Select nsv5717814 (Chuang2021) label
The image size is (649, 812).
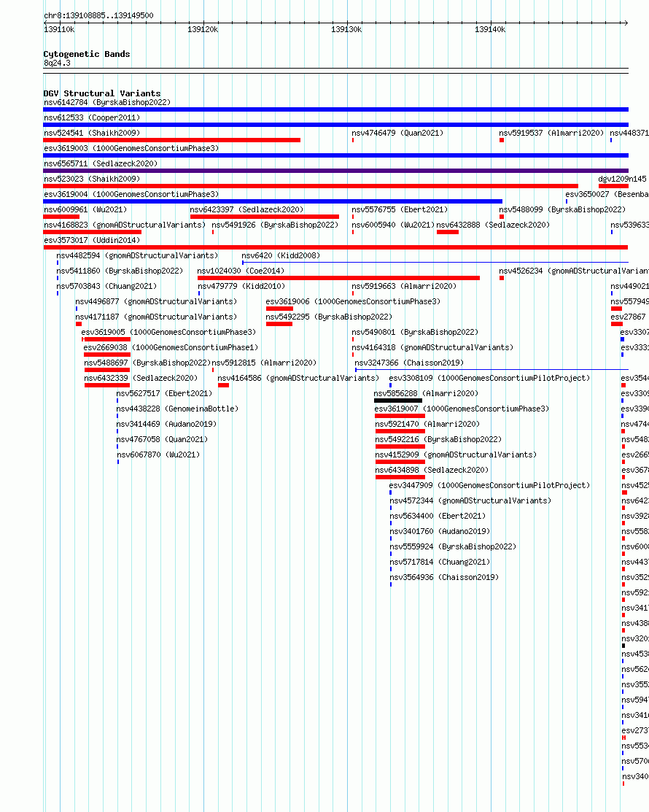point(440,562)
